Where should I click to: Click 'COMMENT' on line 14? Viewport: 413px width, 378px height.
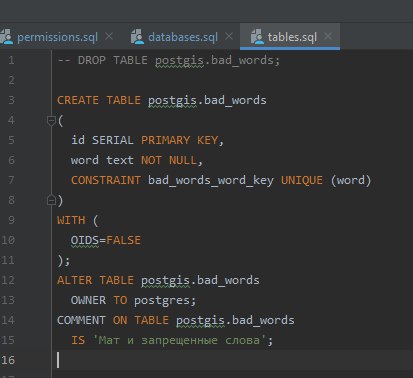(81, 320)
